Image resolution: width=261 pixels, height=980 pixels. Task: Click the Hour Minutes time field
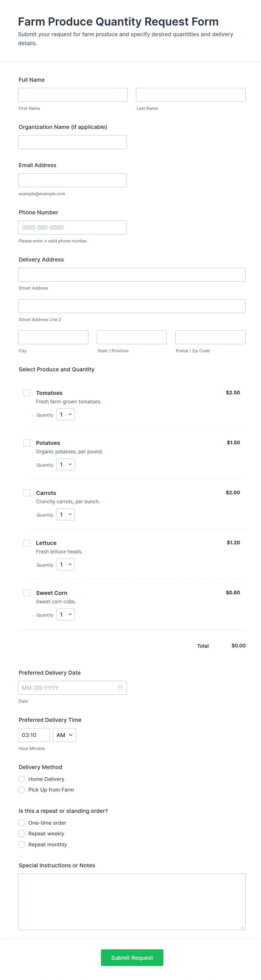(34, 735)
